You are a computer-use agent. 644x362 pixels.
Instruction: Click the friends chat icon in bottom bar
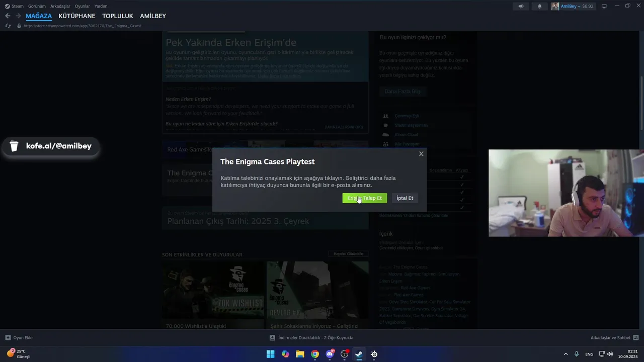point(636,338)
